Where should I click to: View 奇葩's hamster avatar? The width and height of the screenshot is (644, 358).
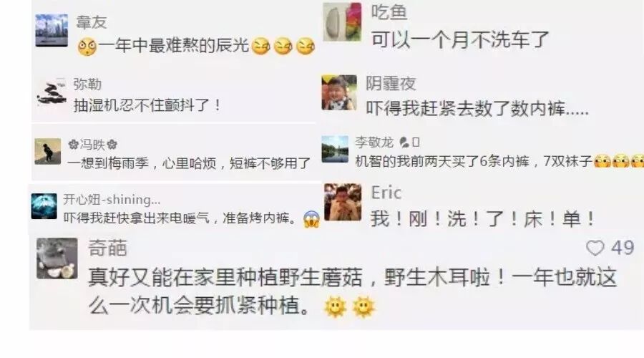click(57, 258)
